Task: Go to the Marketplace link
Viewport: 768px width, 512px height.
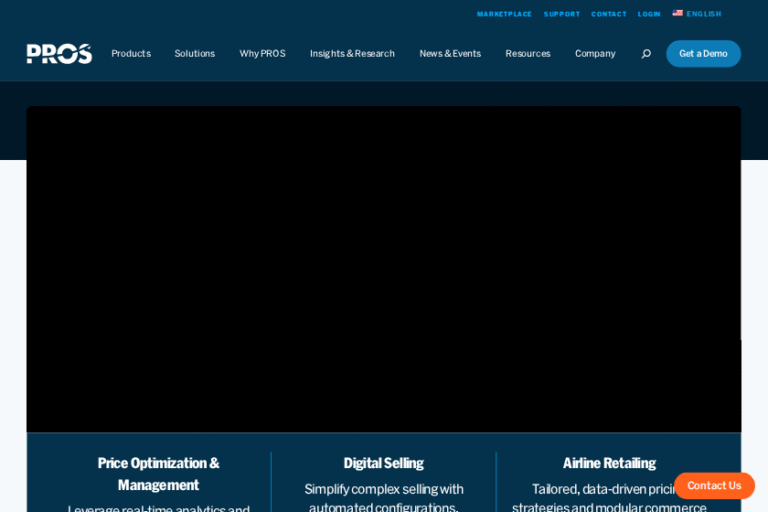Action: tap(504, 14)
